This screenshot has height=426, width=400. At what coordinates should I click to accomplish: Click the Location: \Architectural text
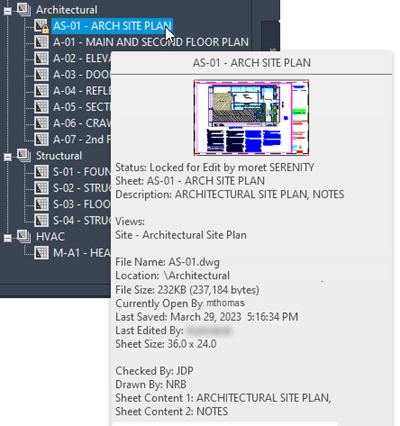tap(172, 276)
